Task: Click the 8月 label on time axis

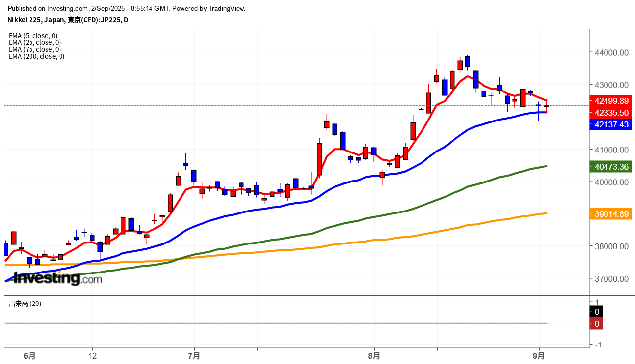Action: (374, 355)
